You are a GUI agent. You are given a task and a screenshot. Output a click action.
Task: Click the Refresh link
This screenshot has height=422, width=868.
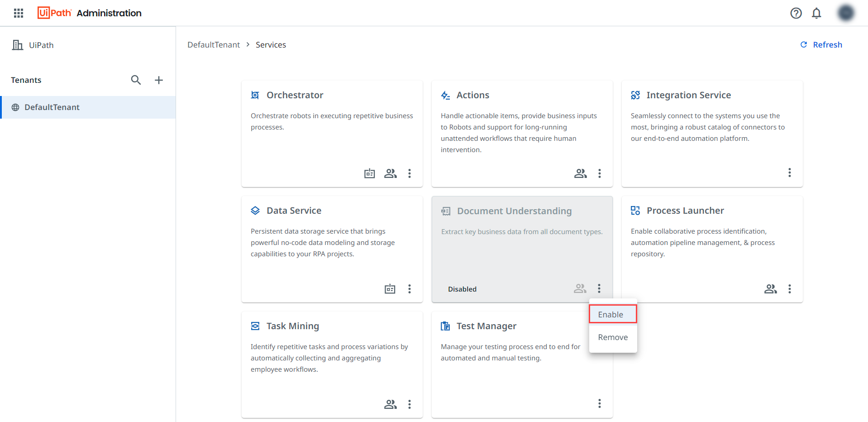(827, 44)
